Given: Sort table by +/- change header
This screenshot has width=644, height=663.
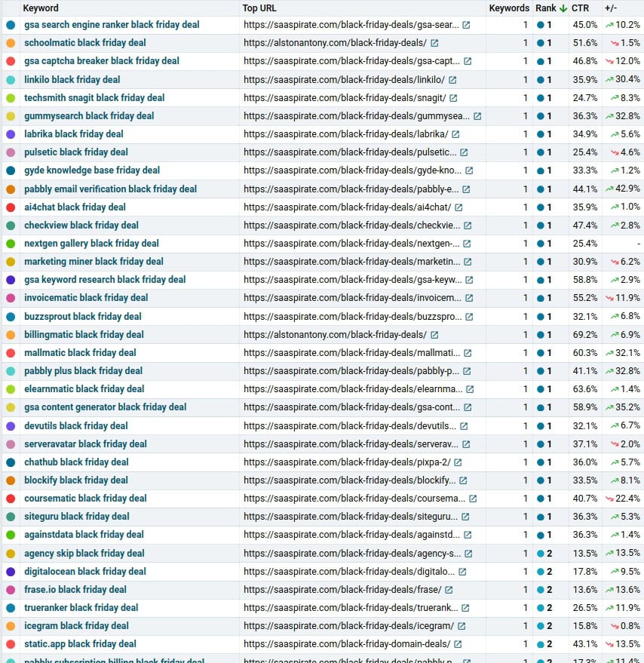Looking at the screenshot, I should [x=611, y=8].
